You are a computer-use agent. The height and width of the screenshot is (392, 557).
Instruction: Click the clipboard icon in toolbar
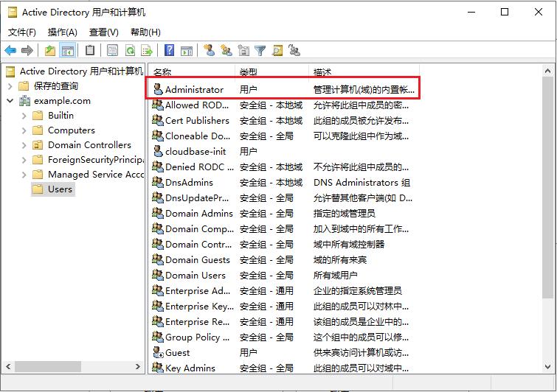click(90, 50)
